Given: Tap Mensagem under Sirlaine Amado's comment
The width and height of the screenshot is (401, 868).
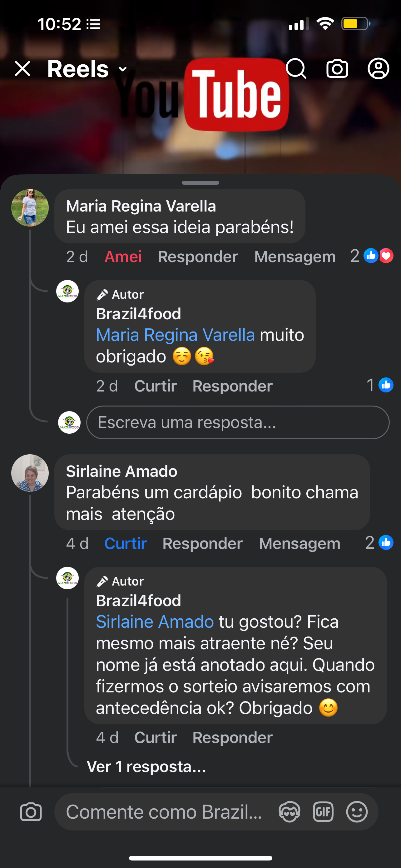Looking at the screenshot, I should 299,543.
